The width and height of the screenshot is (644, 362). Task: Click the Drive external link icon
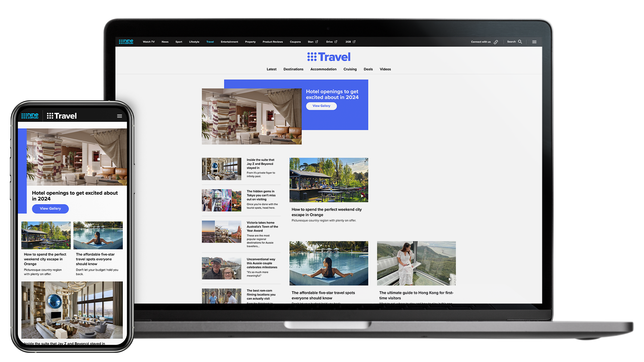[336, 42]
